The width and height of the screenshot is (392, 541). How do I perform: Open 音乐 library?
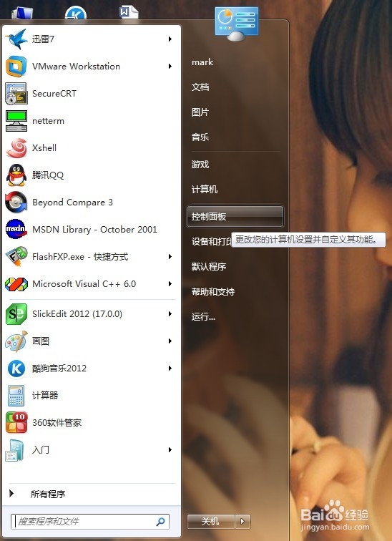[x=200, y=137]
